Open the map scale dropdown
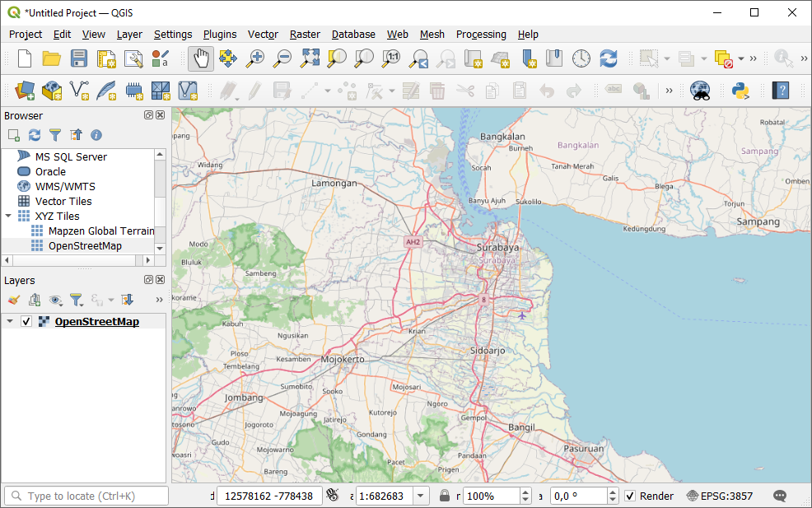 [420, 496]
